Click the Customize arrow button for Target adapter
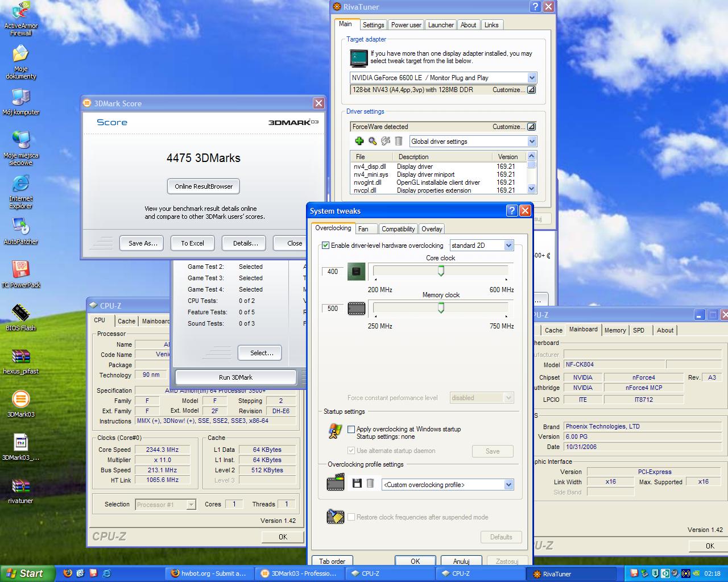 (x=531, y=90)
